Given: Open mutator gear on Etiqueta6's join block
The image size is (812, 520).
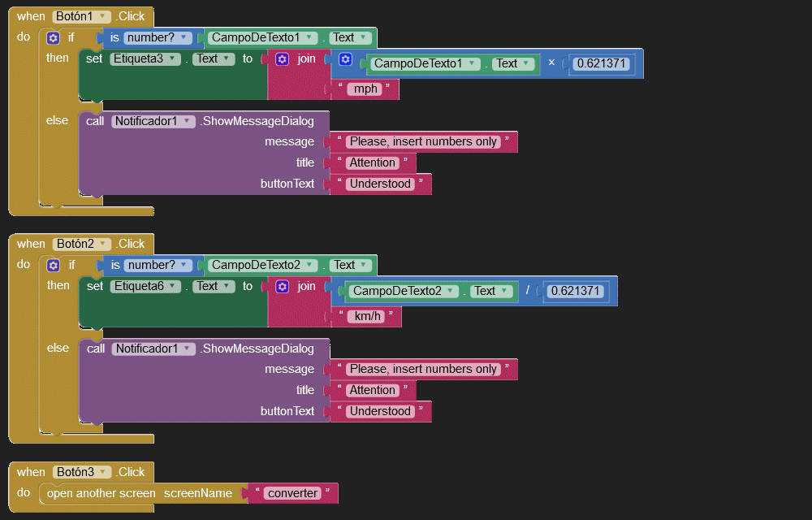Looking at the screenshot, I should click(x=283, y=286).
